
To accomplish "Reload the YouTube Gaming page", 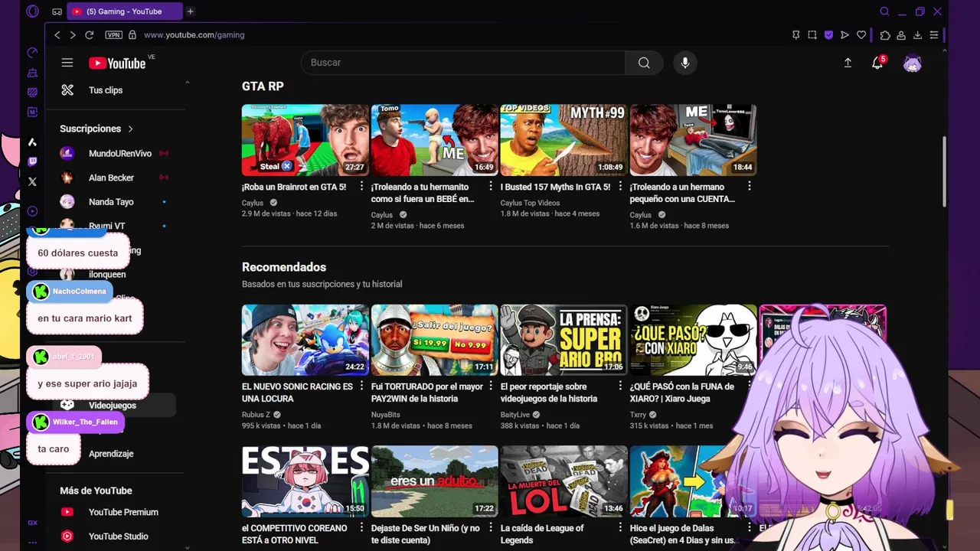I will pyautogui.click(x=89, y=35).
